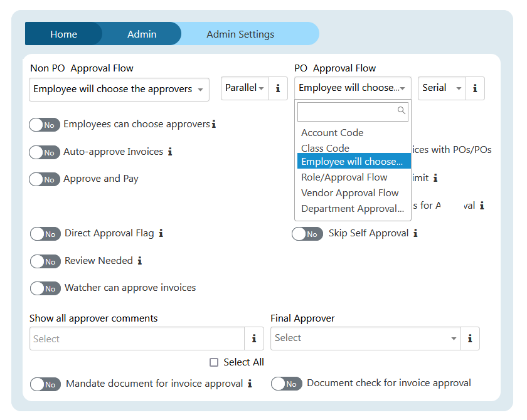Open the Serial flow type dropdown

point(442,88)
